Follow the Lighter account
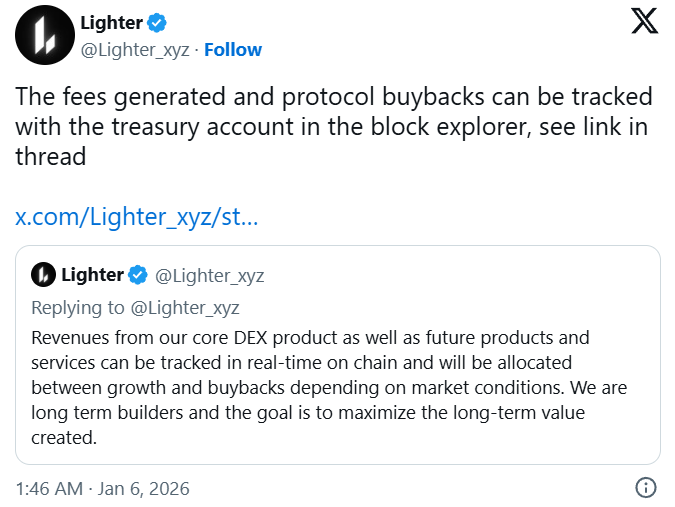The width and height of the screenshot is (675, 507). click(x=233, y=49)
